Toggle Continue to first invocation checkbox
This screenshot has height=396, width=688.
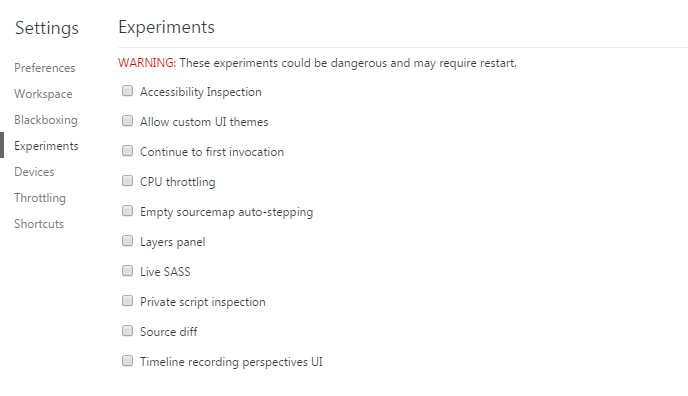tap(127, 151)
